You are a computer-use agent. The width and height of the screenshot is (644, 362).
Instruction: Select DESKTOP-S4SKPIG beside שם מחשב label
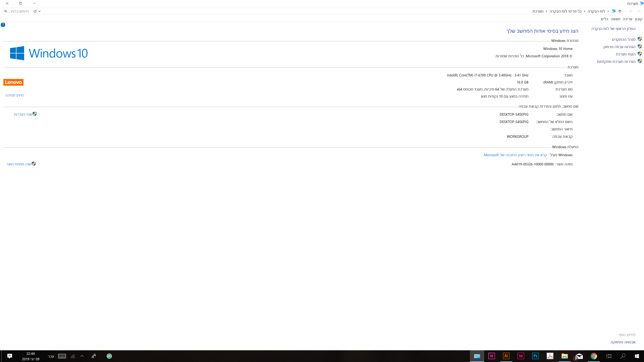514,114
